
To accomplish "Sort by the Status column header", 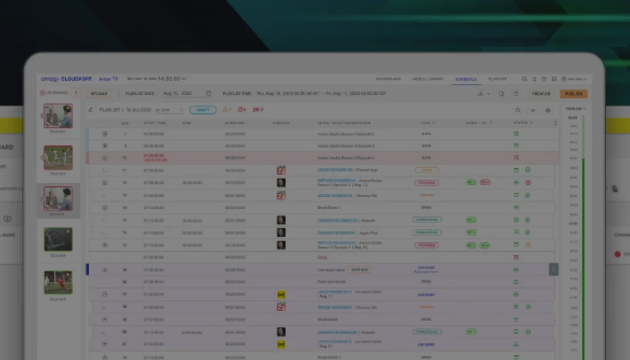I will point(523,123).
